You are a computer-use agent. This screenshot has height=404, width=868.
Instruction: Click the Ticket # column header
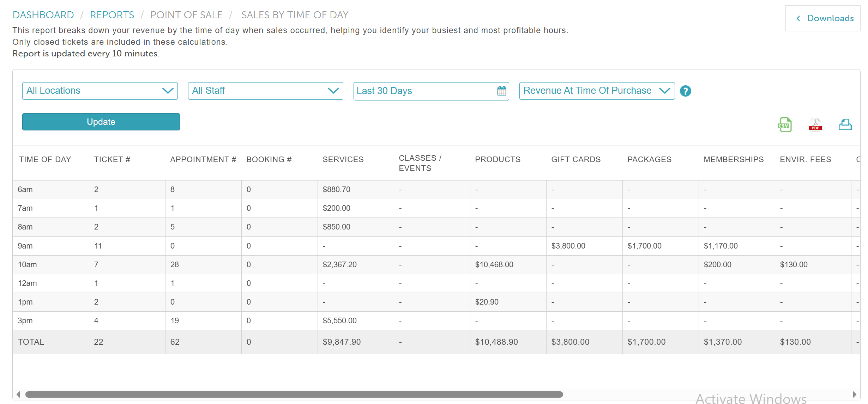(112, 159)
